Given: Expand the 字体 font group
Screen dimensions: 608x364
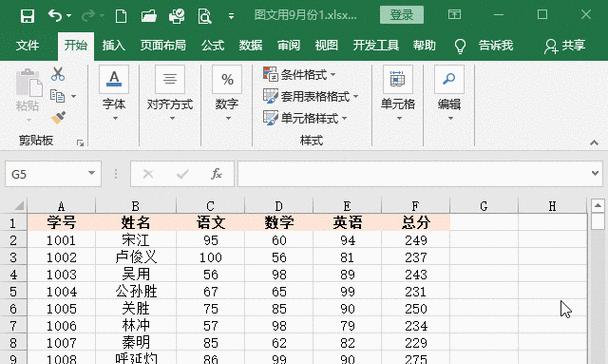Looking at the screenshot, I should pos(114,93).
